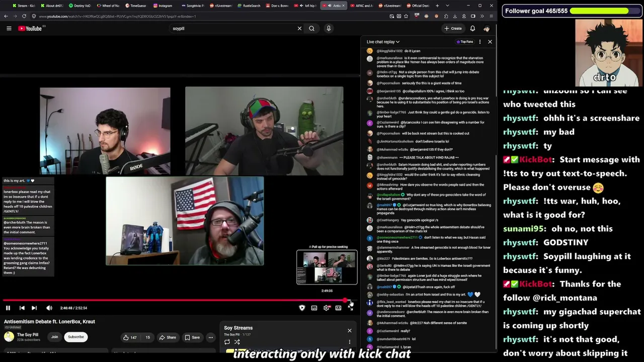
Task: Open the Soy Streams playlist title
Action: (238, 328)
